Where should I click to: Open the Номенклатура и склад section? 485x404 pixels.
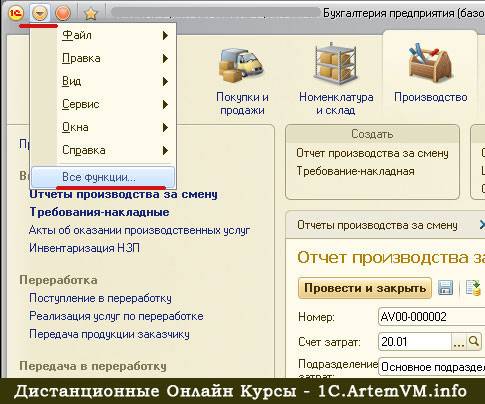(x=336, y=79)
